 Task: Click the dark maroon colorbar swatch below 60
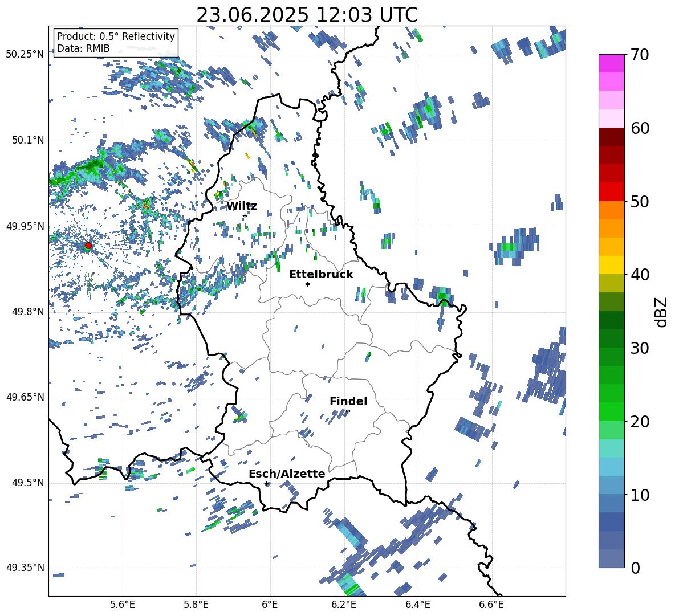click(x=611, y=137)
